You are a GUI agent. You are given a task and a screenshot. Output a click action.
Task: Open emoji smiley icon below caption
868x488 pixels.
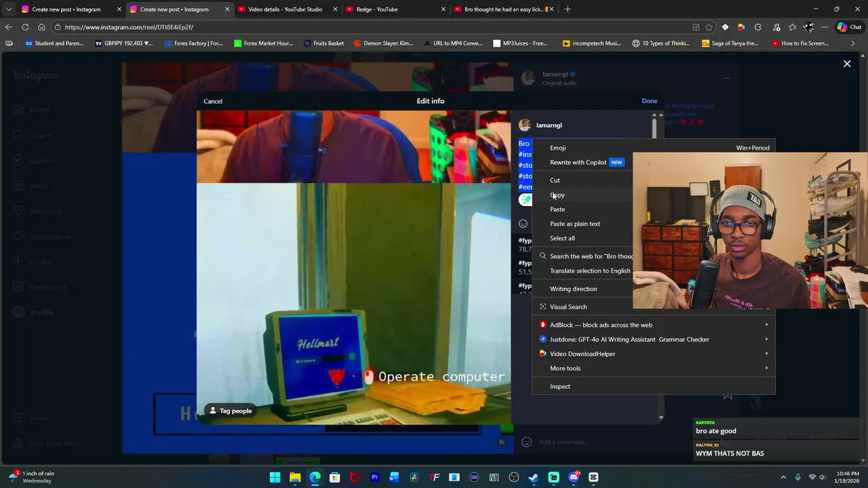[x=523, y=224]
